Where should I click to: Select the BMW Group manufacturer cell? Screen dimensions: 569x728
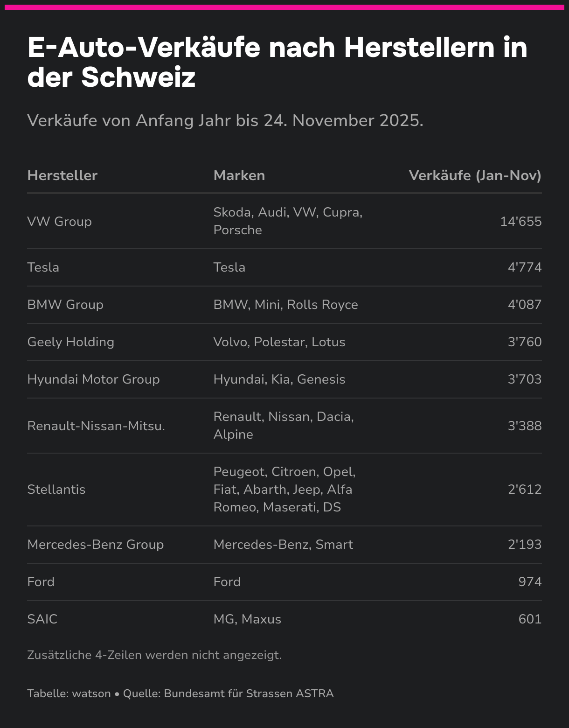[x=65, y=304]
